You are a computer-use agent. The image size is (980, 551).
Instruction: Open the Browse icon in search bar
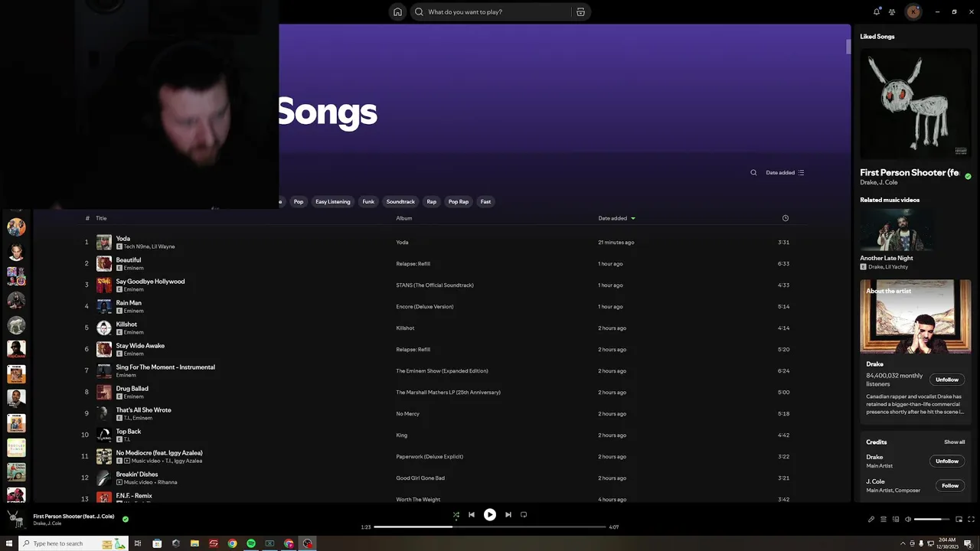click(580, 11)
